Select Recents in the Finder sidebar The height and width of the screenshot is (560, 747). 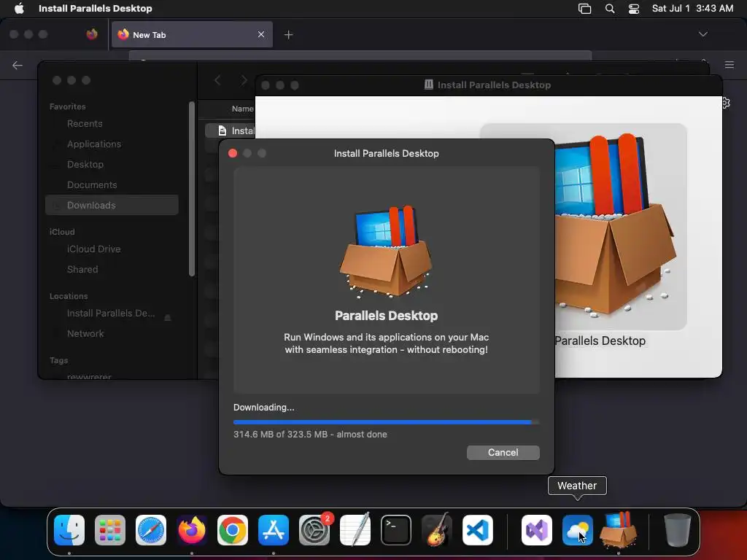coord(85,124)
